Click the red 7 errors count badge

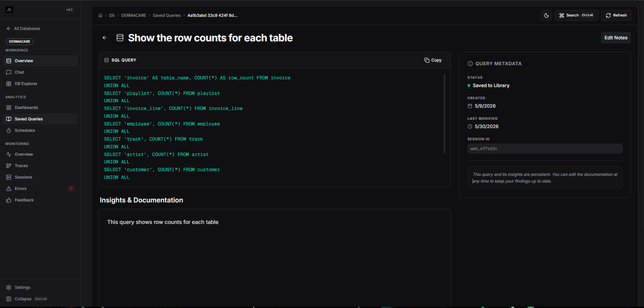click(x=71, y=189)
